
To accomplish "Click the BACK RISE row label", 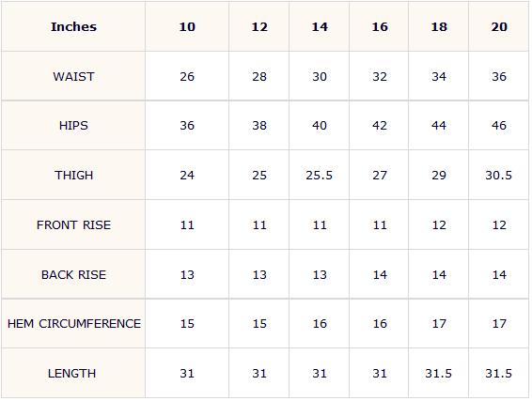I will click(73, 274).
